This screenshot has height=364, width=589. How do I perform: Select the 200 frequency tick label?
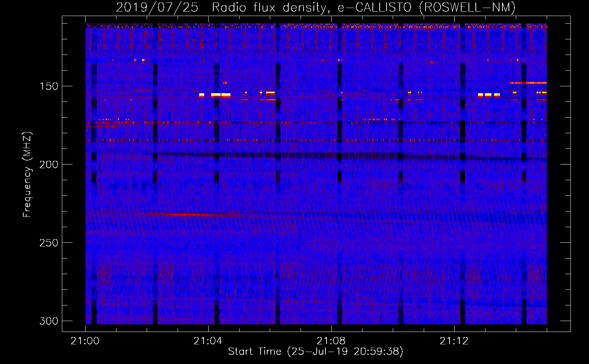point(48,165)
